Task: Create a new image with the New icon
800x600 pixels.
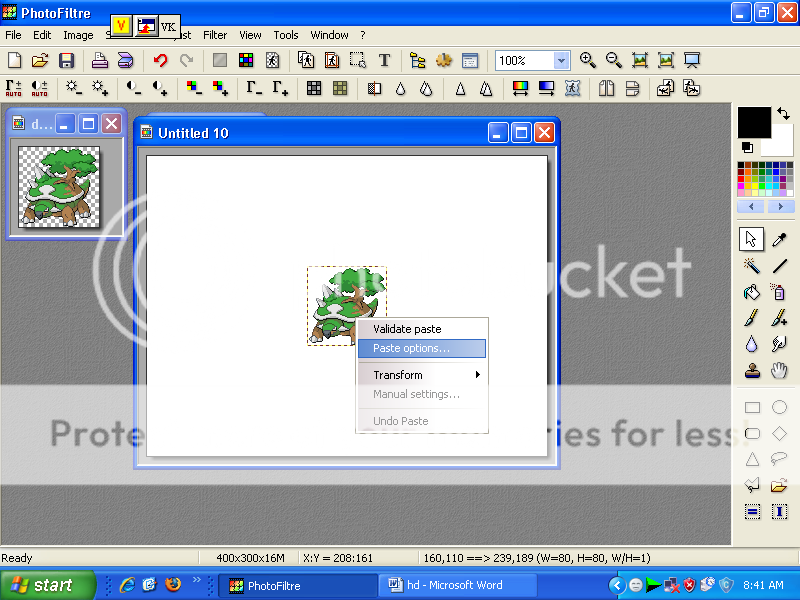Action: tap(15, 60)
